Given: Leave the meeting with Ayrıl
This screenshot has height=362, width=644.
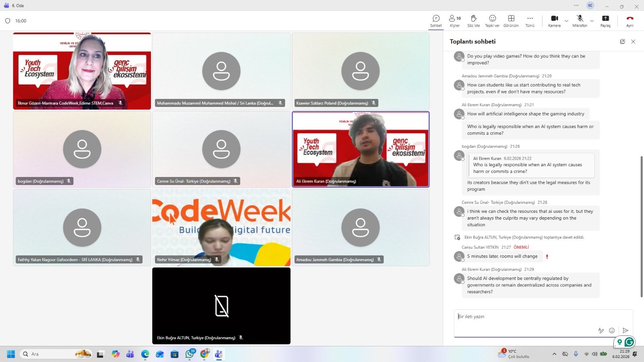Looking at the screenshot, I should pos(630,21).
